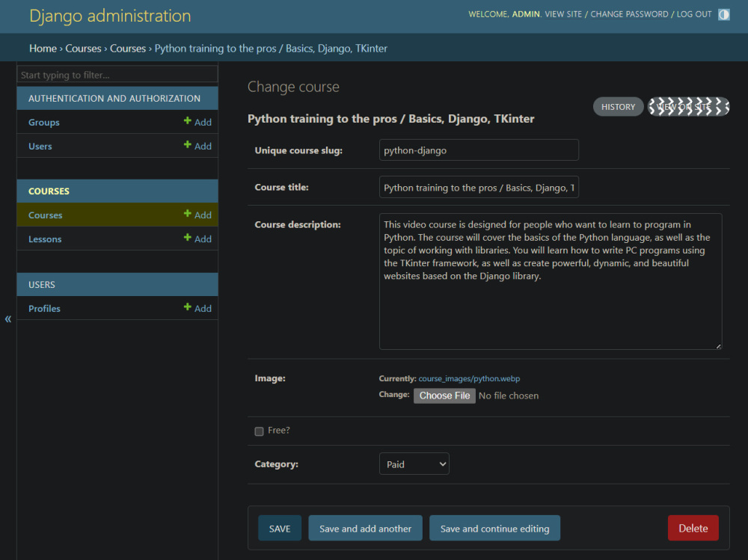Delete this course
Screen dimensions: 748x560
point(693,528)
